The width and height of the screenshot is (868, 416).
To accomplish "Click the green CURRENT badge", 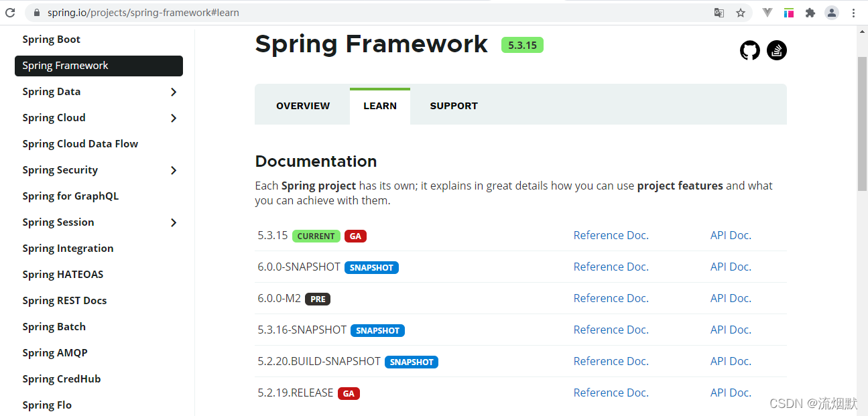I will pos(316,236).
